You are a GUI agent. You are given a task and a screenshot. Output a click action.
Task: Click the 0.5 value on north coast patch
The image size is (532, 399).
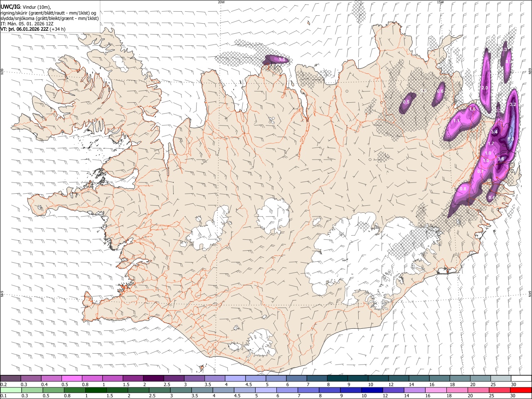(x=282, y=60)
